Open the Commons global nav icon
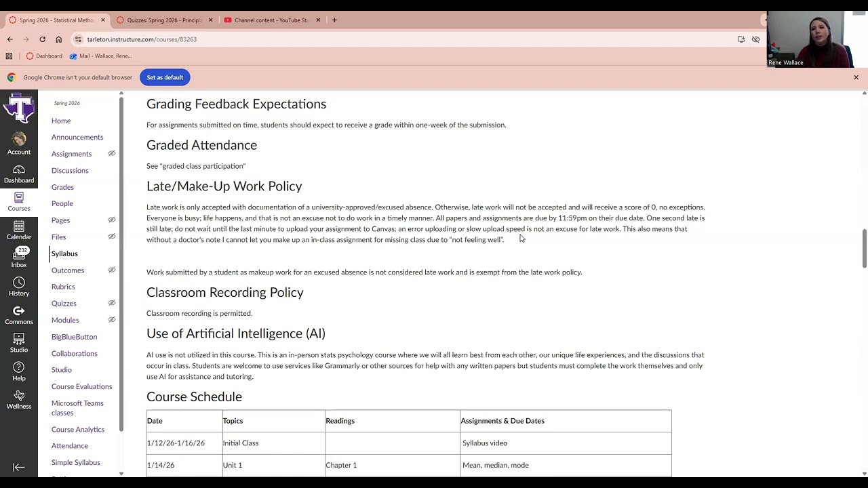This screenshot has width=868, height=488. pos(19,315)
